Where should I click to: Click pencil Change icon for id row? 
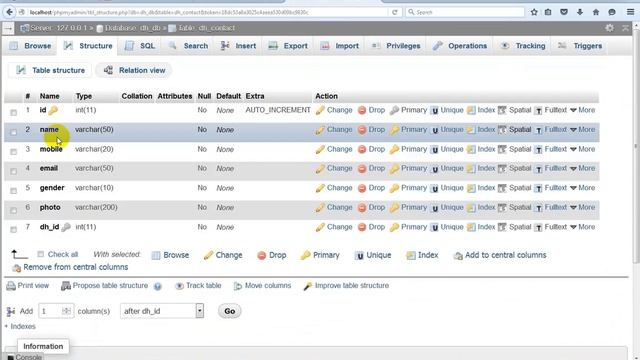pyautogui.click(x=320, y=110)
